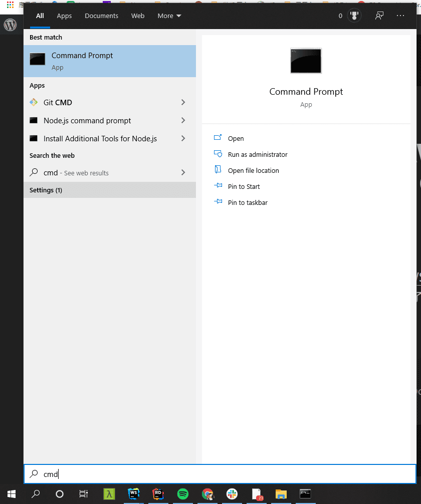Click Run as administrator
This screenshot has height=504, width=421.
coord(258,155)
